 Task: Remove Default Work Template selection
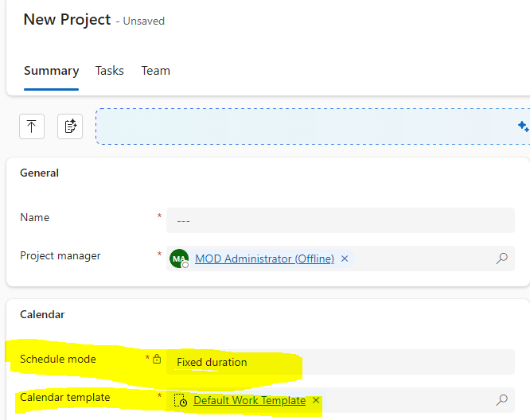[x=316, y=400]
